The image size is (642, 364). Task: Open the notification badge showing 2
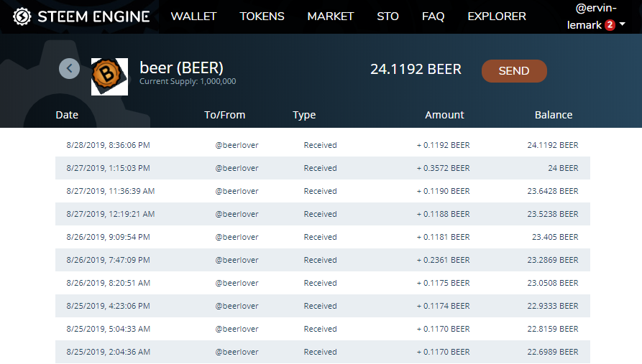tap(610, 25)
